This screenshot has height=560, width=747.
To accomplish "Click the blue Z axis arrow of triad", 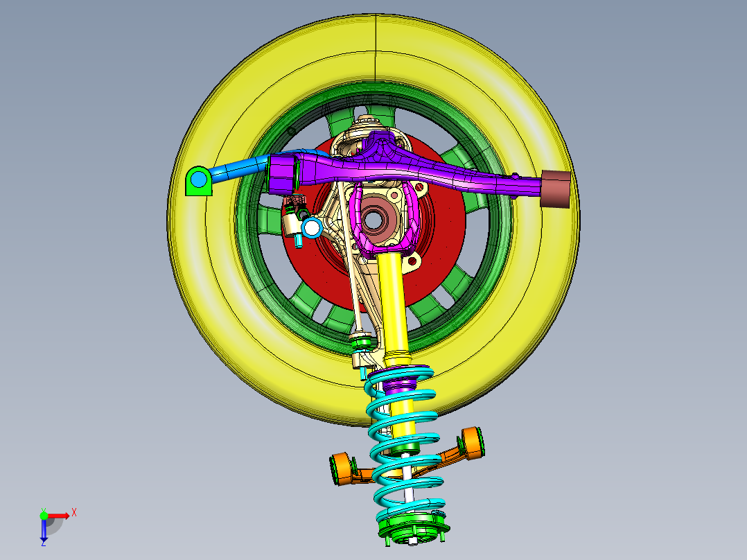I will pyautogui.click(x=44, y=530).
